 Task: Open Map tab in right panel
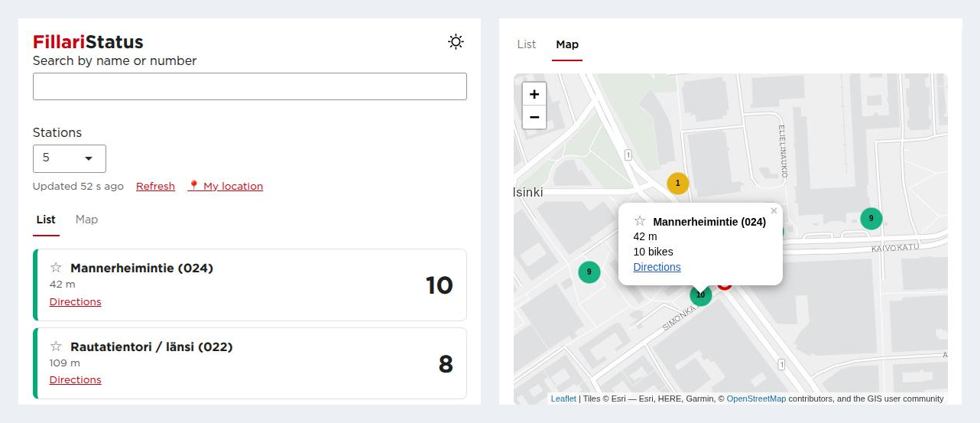pos(567,44)
